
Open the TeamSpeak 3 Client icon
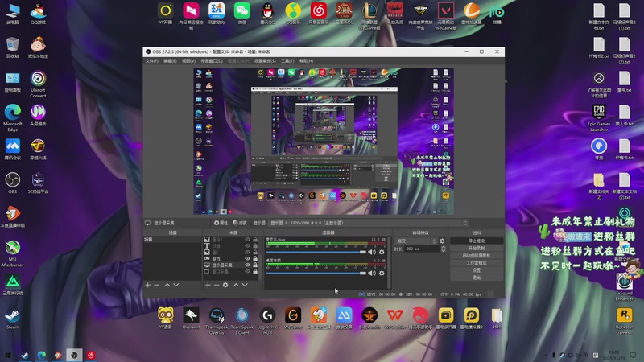point(242,320)
